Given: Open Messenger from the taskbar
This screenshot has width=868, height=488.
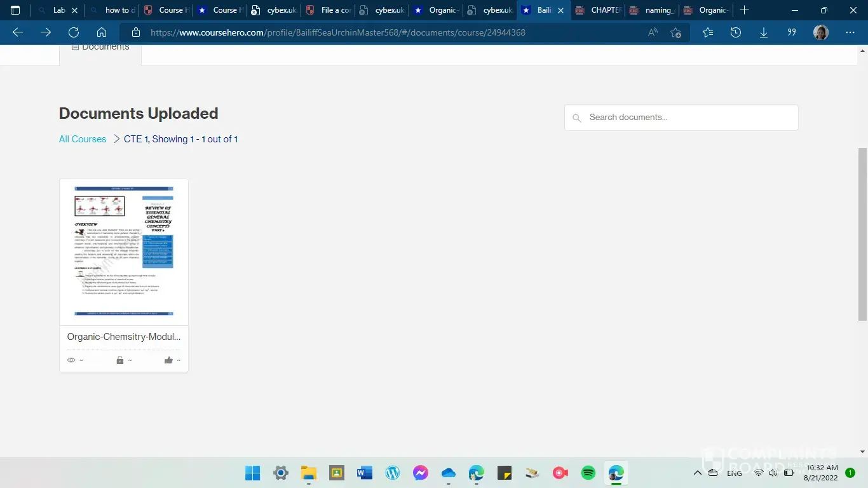Looking at the screenshot, I should [421, 473].
